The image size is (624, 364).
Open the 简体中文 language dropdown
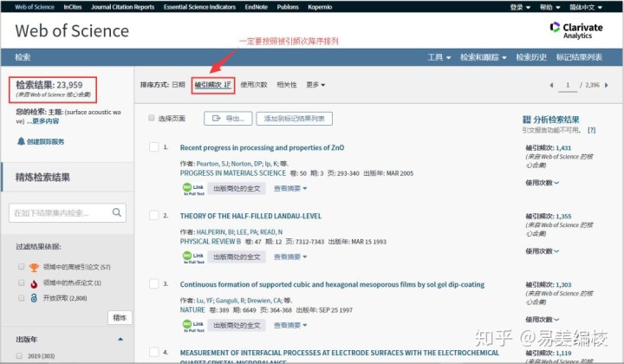tap(585, 7)
